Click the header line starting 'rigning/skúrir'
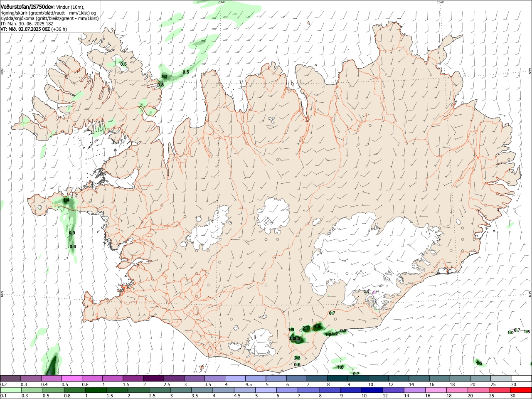Image resolution: width=532 pixels, height=399 pixels. 48,13
